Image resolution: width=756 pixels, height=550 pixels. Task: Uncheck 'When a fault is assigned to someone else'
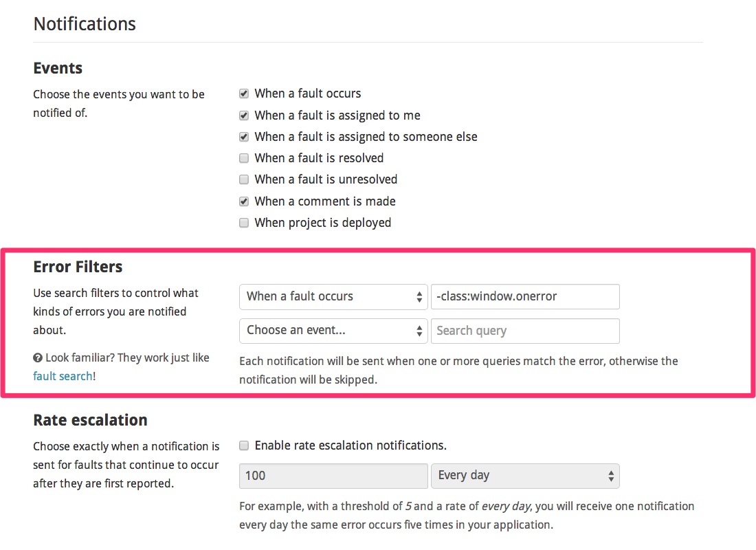tap(244, 136)
